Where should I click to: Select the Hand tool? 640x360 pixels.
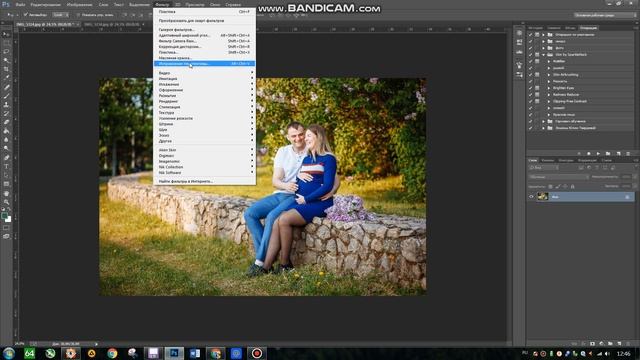click(6, 193)
